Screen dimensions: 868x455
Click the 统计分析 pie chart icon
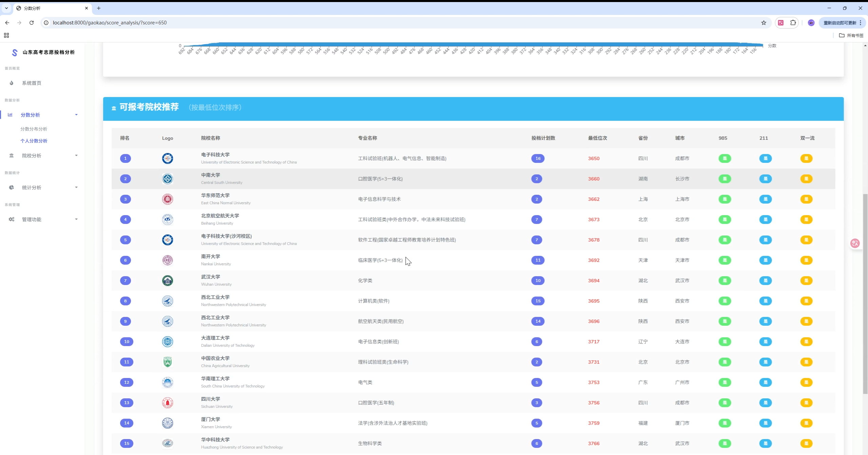[12, 188]
